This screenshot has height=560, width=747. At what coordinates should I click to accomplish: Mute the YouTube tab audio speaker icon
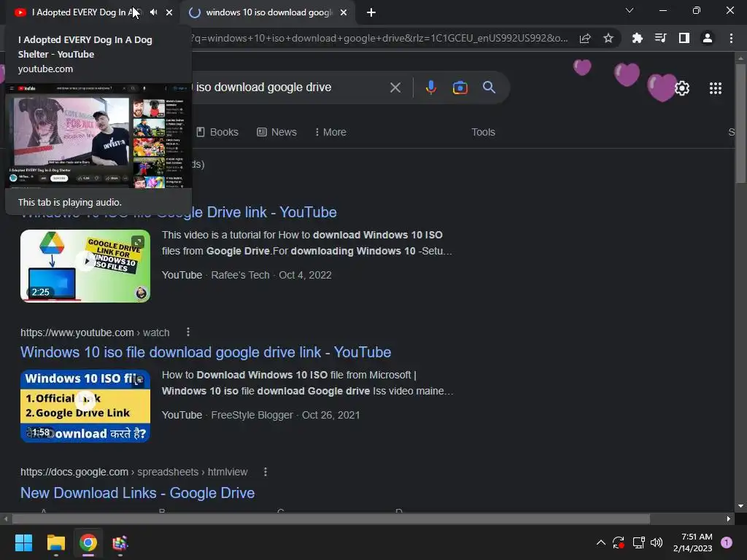coord(153,12)
